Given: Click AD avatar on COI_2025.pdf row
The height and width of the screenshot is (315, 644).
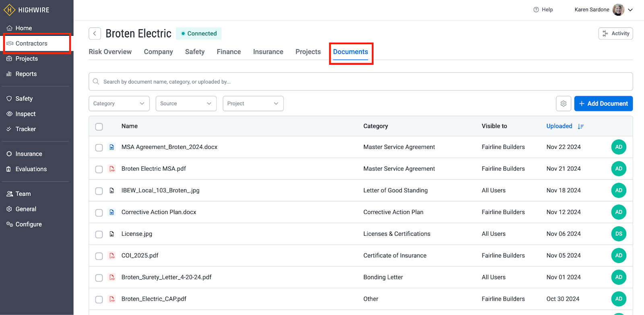Looking at the screenshot, I should (x=619, y=255).
